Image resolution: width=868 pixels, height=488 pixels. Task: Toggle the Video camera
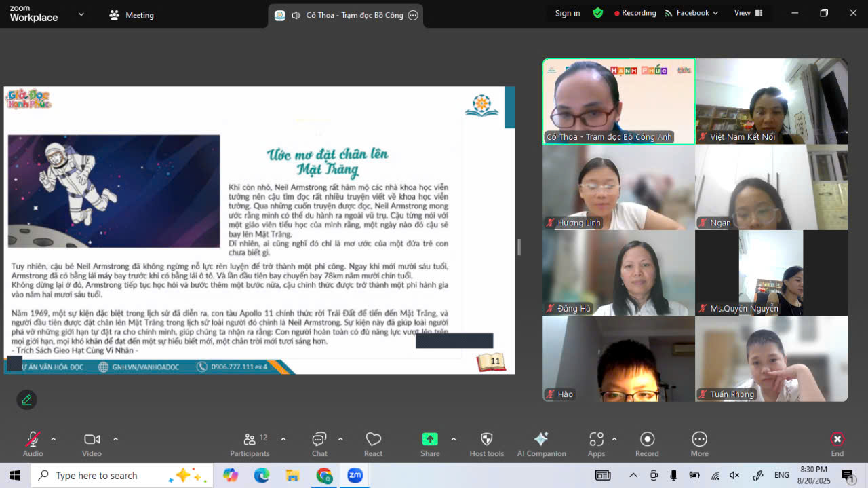click(92, 440)
